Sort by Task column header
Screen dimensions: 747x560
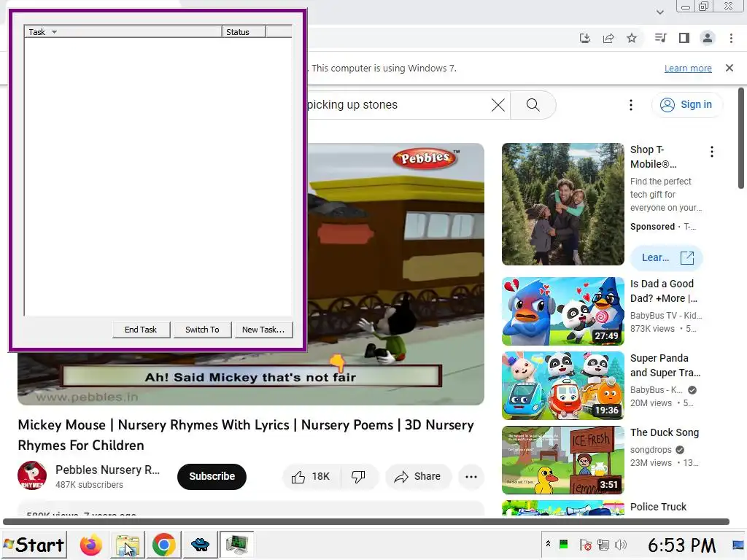coord(123,32)
